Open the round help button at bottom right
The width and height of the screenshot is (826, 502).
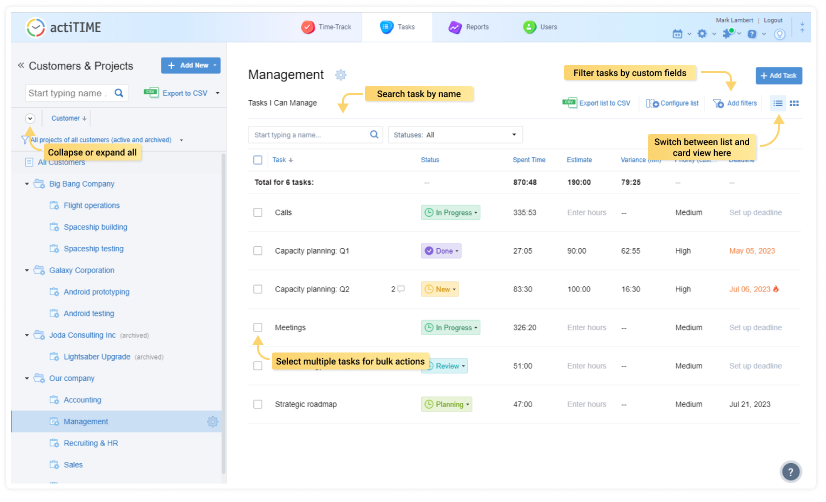point(790,472)
